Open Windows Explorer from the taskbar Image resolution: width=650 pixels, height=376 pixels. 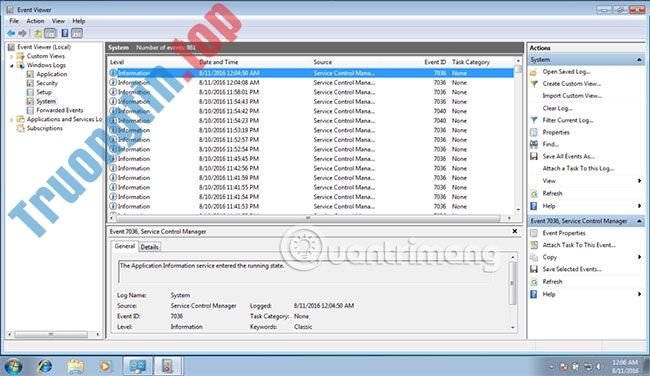point(75,366)
